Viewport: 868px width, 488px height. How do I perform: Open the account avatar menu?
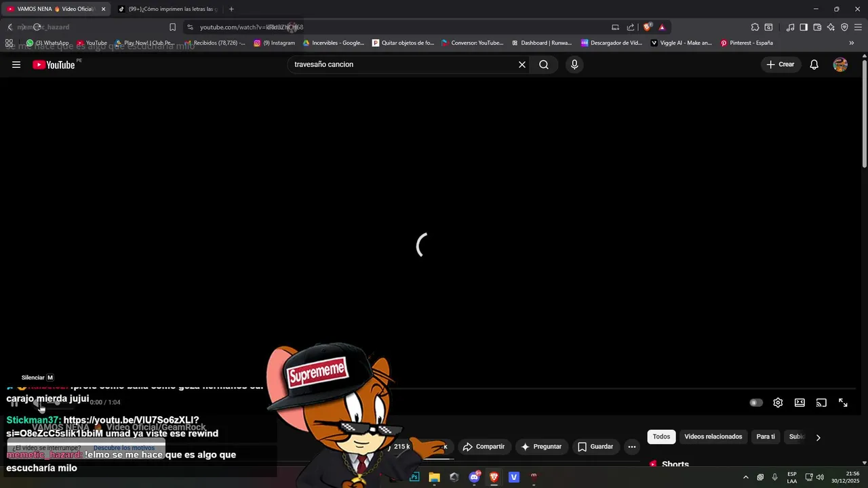pyautogui.click(x=840, y=64)
